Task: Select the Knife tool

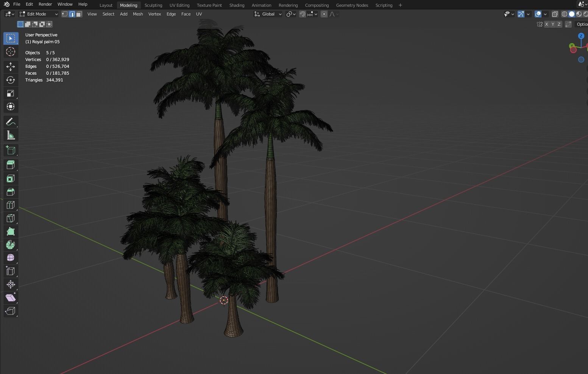Action: (11, 218)
